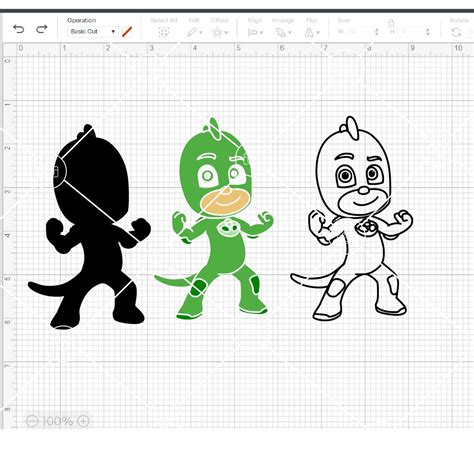Expand the Flip dropdown arrow
The height and width of the screenshot is (474, 474).
coord(318,33)
